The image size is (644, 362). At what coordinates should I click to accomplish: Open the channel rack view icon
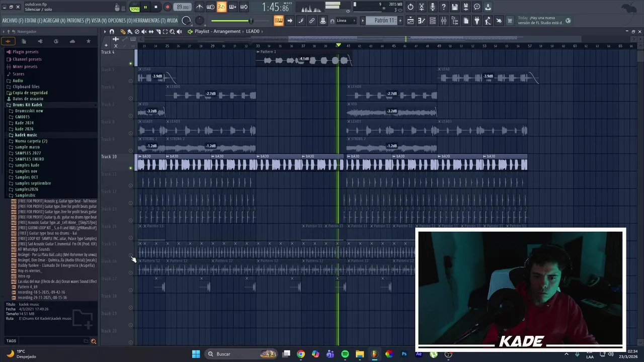(x=433, y=21)
